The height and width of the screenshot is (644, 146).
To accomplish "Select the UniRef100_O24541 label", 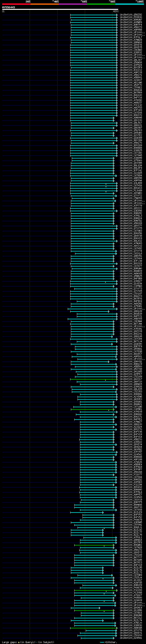I will click(131, 638).
